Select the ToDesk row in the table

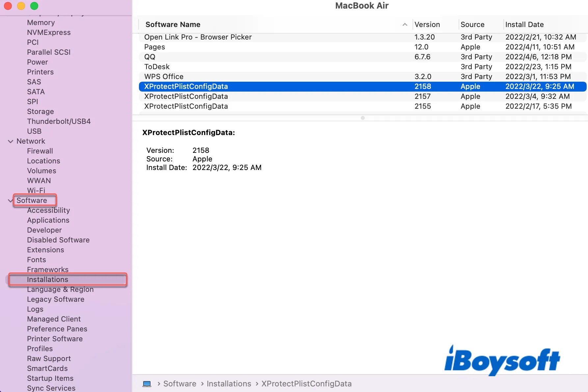362,67
